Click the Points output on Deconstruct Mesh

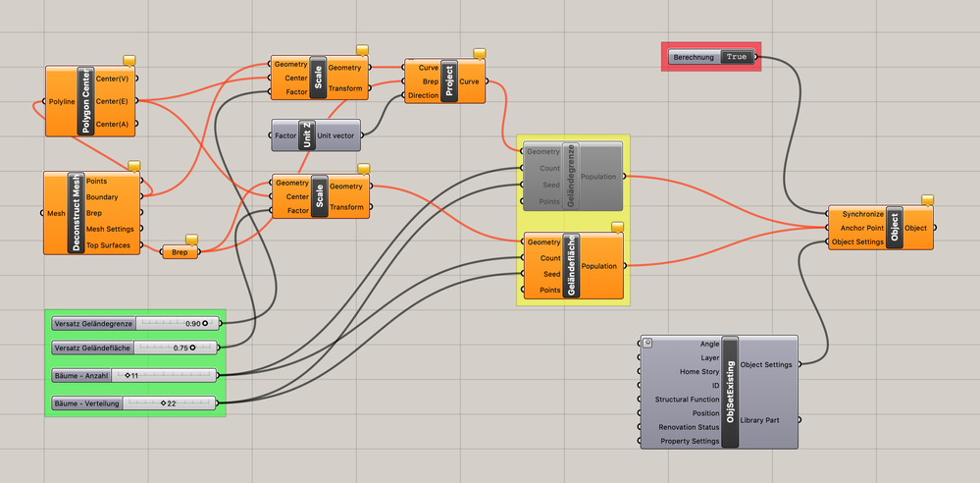tap(96, 181)
